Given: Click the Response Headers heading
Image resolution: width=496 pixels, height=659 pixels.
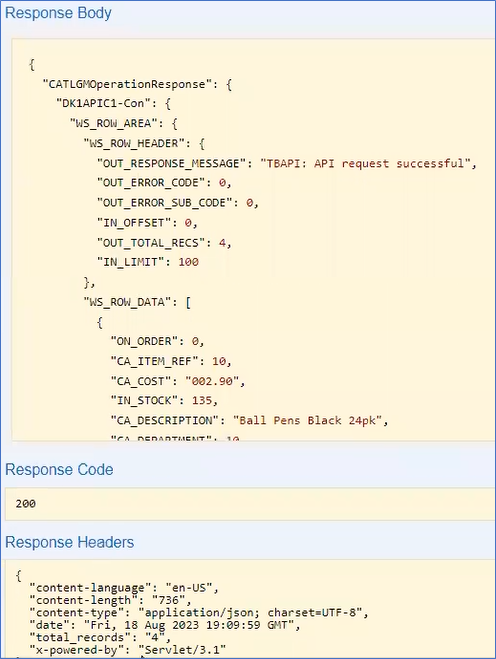Looking at the screenshot, I should 69,542.
